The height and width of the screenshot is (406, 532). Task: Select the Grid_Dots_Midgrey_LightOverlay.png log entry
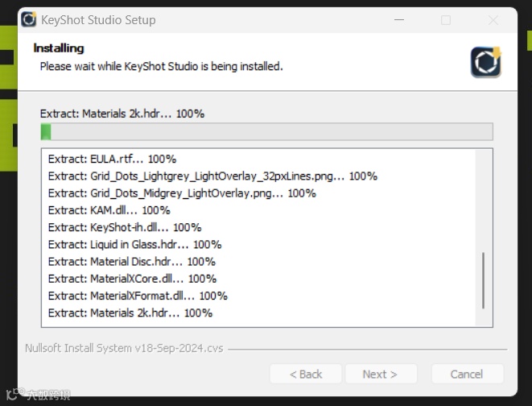click(182, 193)
